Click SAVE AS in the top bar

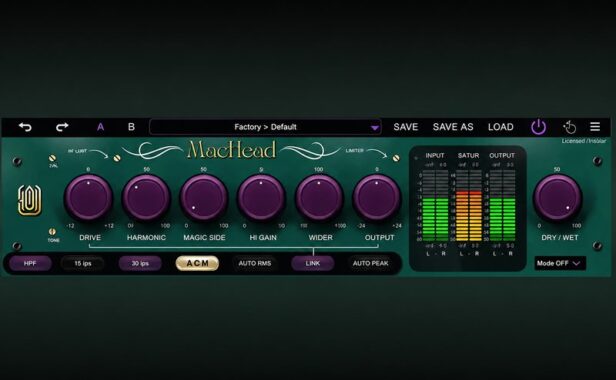point(453,127)
